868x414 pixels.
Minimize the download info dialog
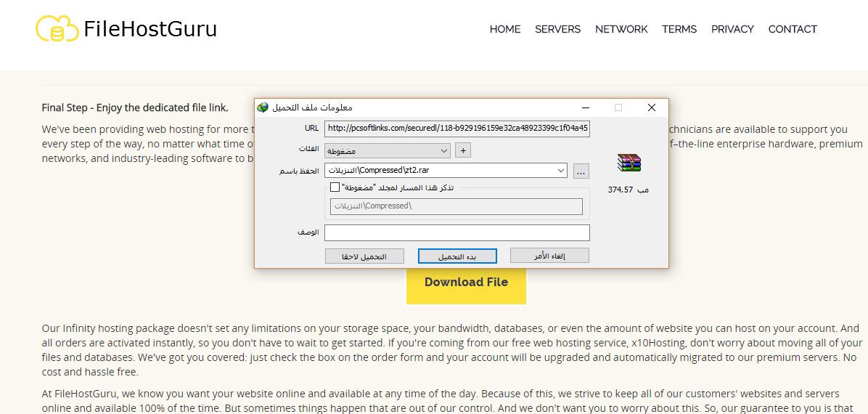coord(585,107)
